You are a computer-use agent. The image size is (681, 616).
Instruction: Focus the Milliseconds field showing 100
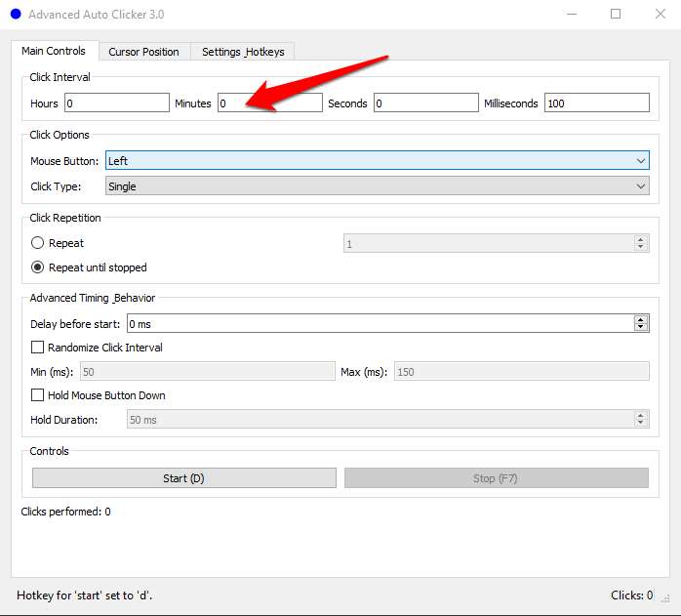coord(597,103)
